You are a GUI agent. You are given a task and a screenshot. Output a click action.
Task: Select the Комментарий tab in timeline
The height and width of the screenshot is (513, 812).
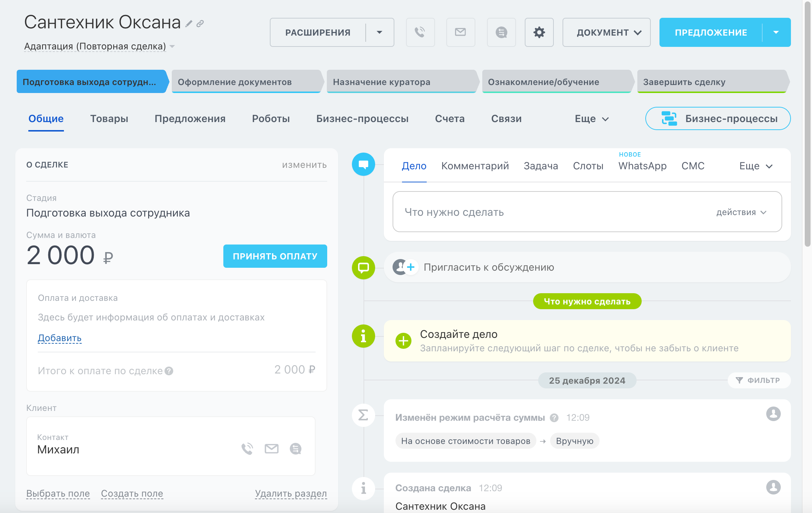[x=475, y=166]
